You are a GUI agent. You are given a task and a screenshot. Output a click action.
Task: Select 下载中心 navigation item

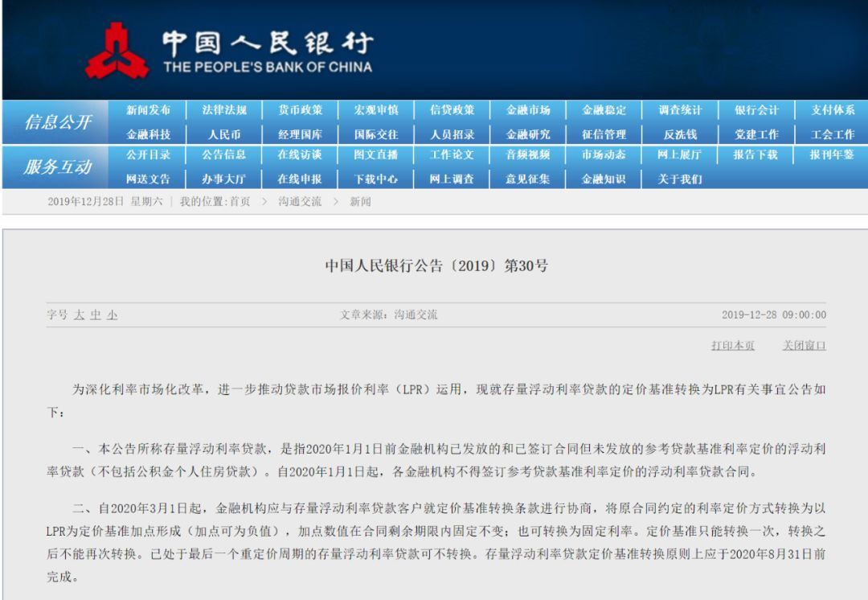376,179
